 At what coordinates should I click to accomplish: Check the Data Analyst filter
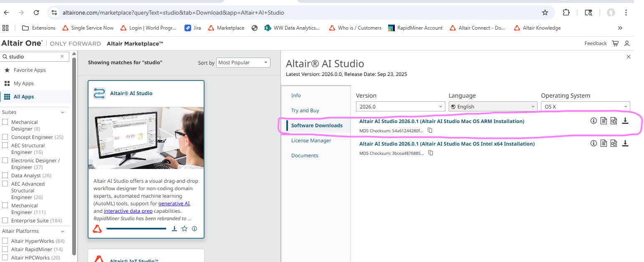5,175
